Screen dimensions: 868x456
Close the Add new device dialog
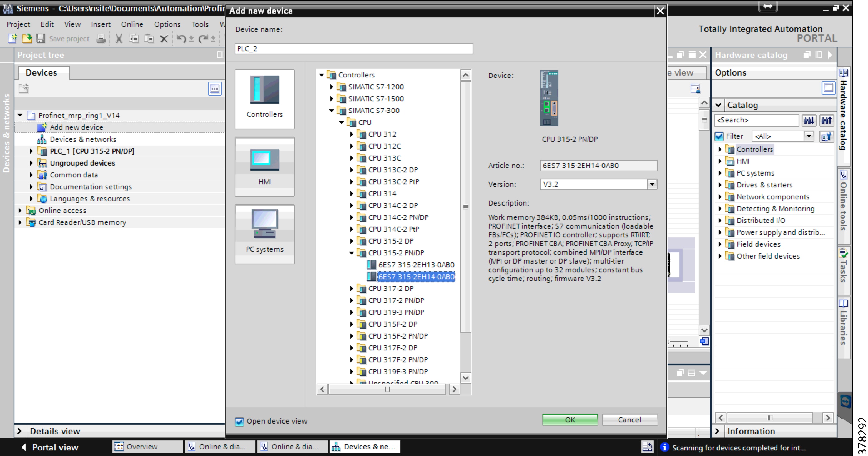point(660,11)
